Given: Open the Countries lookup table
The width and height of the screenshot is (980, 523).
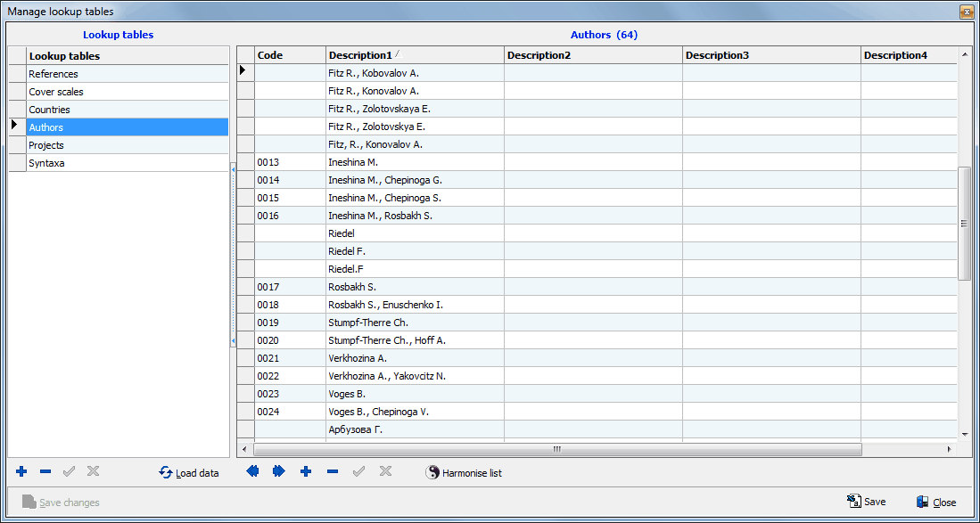Looking at the screenshot, I should tap(49, 110).
